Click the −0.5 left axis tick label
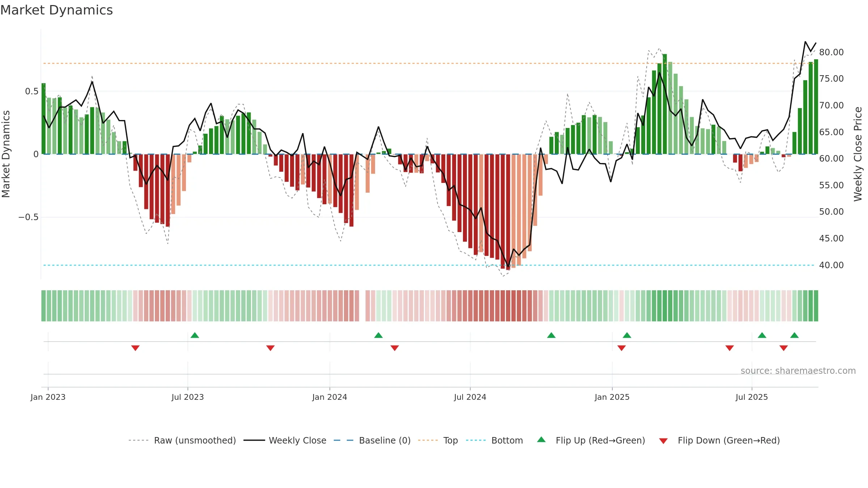 tap(29, 217)
